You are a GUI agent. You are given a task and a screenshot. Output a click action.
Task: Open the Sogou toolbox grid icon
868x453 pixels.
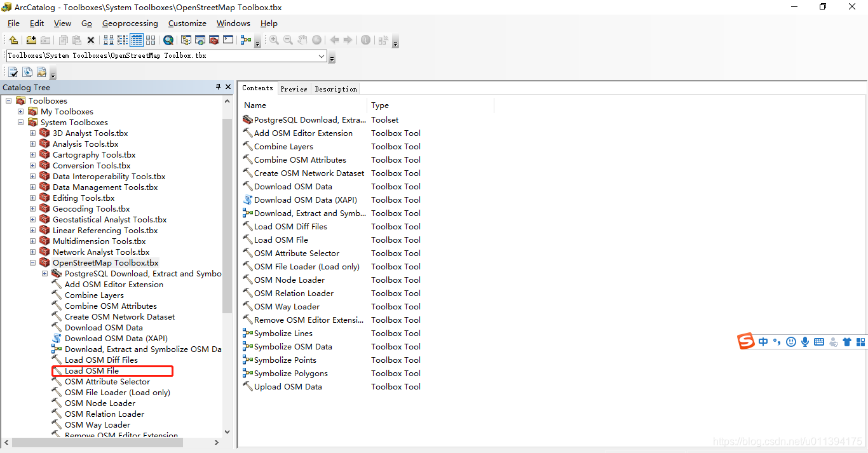[x=861, y=342]
